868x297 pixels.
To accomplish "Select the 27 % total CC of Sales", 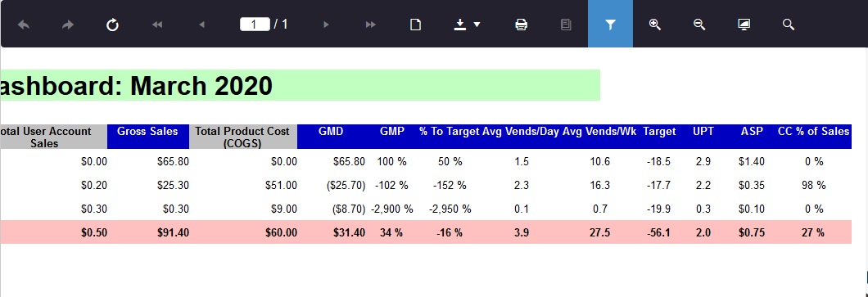I will tap(812, 233).
